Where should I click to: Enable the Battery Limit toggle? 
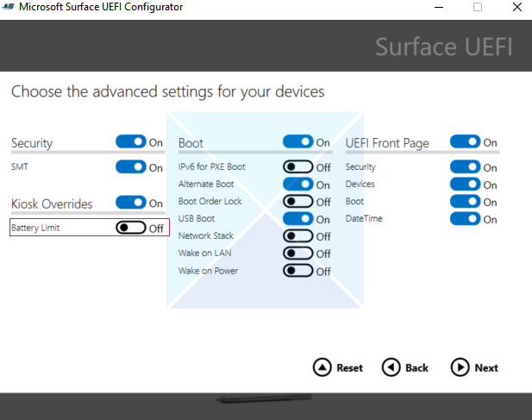coord(130,228)
